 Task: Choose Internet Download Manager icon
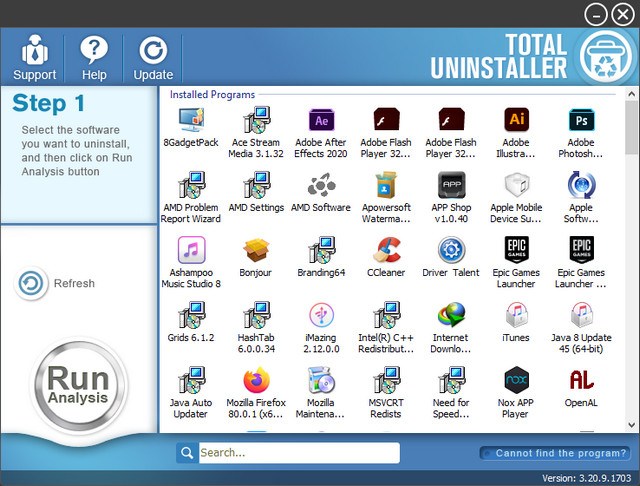pyautogui.click(x=451, y=316)
